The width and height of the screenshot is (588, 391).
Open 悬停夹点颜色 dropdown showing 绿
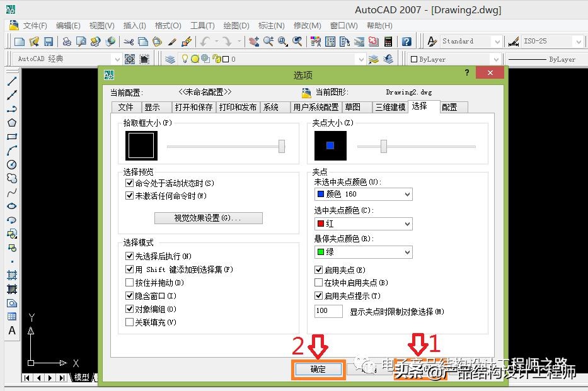click(x=364, y=252)
